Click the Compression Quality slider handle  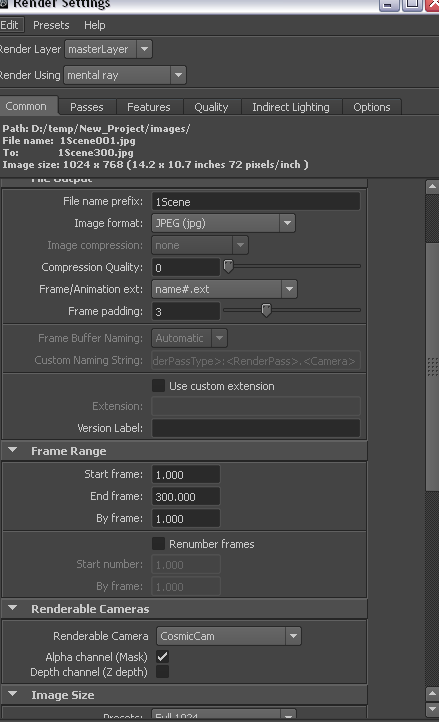[228, 266]
